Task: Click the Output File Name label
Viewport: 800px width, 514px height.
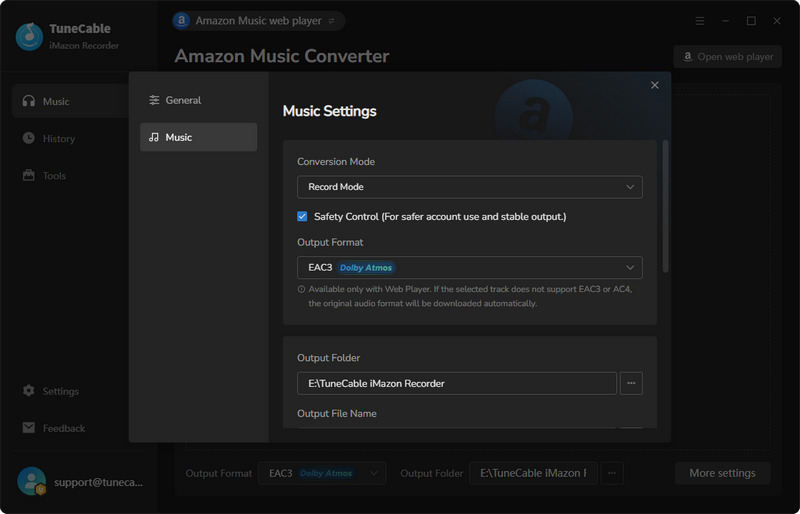Action: coord(337,413)
